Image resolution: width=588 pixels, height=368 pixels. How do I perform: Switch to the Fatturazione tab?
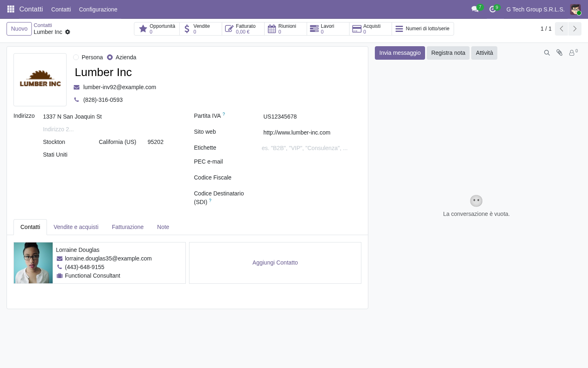(x=128, y=227)
